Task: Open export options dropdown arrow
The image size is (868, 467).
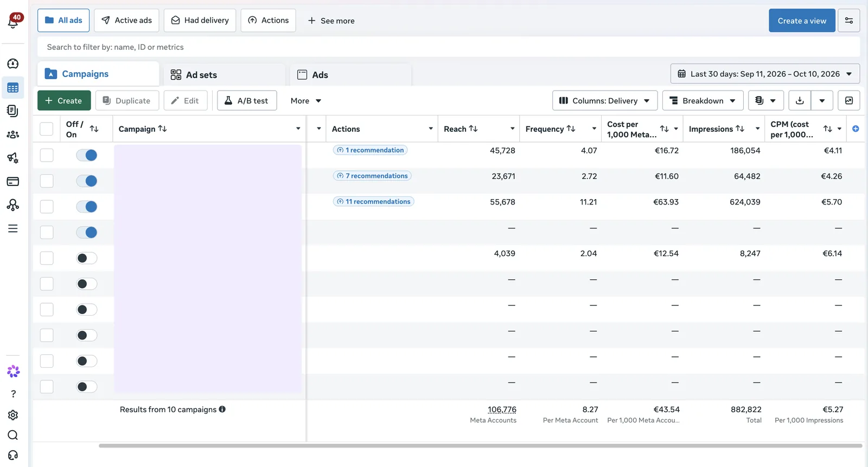Action: [822, 100]
